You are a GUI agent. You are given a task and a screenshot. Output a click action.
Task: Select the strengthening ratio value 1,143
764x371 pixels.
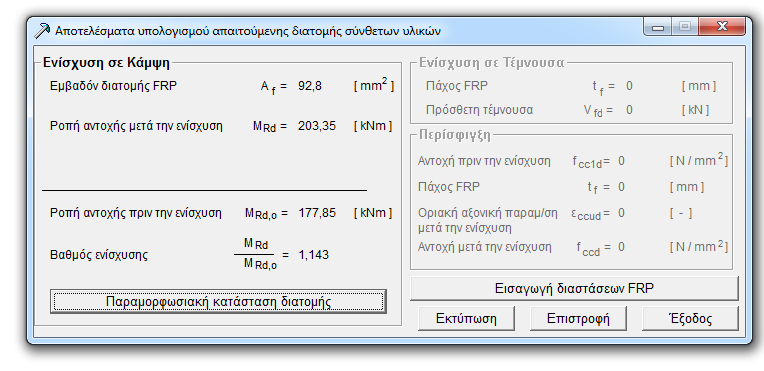point(313,255)
